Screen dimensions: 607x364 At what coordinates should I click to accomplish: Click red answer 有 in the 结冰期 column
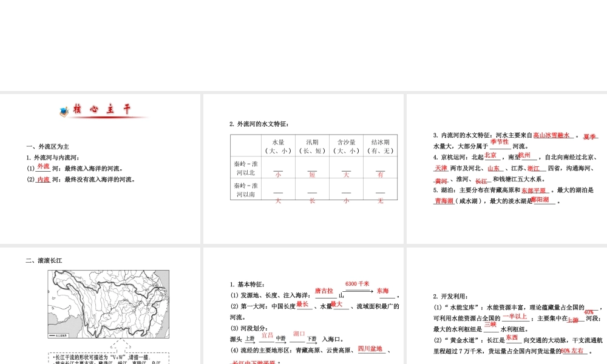[380, 175]
